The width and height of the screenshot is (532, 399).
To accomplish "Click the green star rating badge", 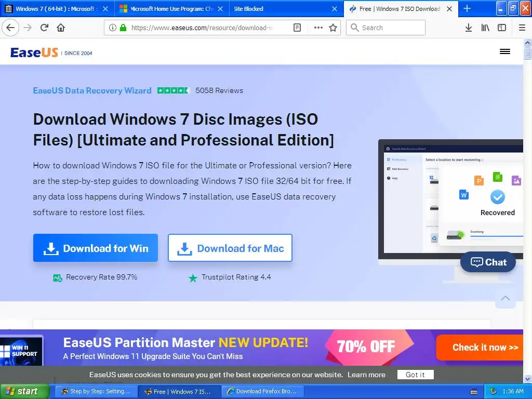I will pos(174,90).
